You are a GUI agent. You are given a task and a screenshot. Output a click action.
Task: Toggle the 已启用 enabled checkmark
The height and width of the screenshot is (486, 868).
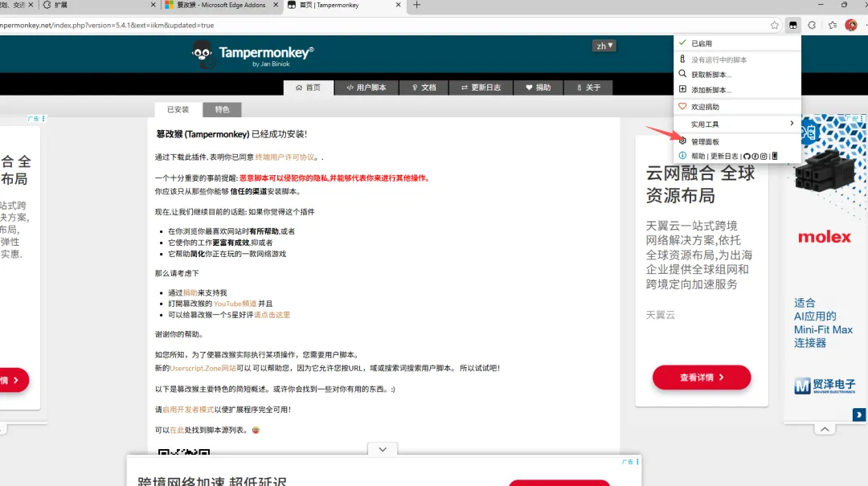[x=682, y=43]
